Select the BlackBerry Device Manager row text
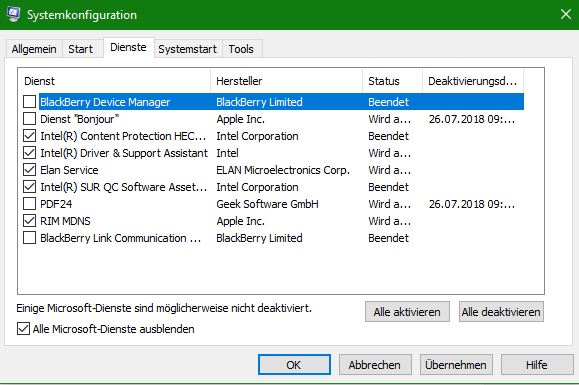This screenshot has width=579, height=385. click(105, 102)
